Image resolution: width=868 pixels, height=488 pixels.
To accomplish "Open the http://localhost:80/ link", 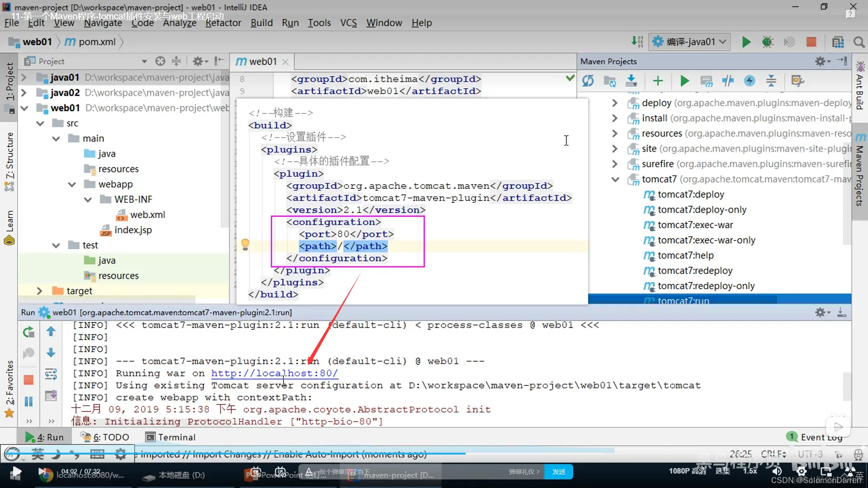I will point(274,373).
